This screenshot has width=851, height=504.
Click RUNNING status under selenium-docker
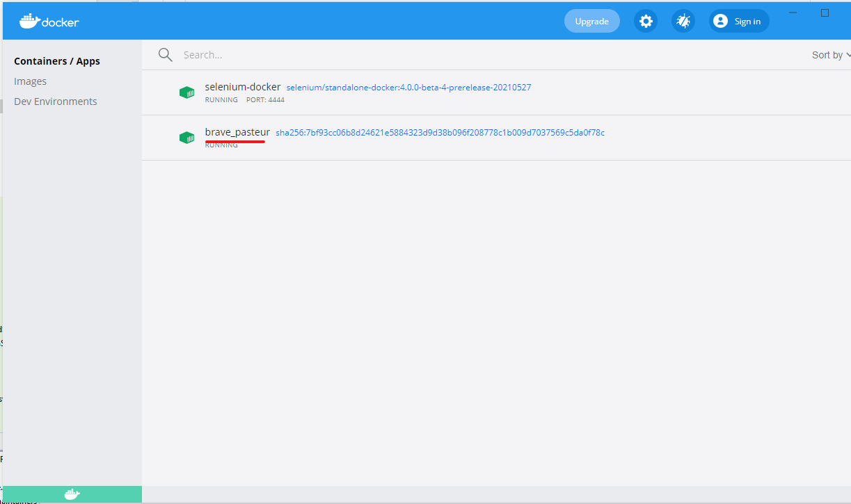click(x=221, y=100)
